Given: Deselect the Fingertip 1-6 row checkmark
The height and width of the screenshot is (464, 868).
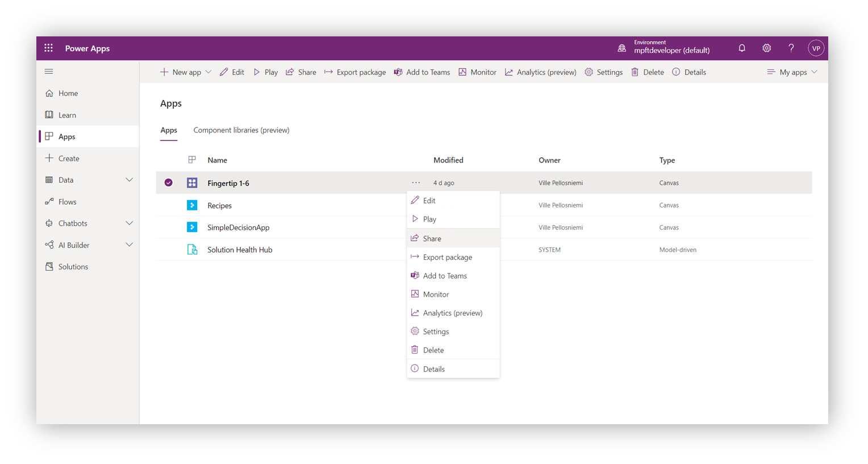Looking at the screenshot, I should click(x=169, y=183).
